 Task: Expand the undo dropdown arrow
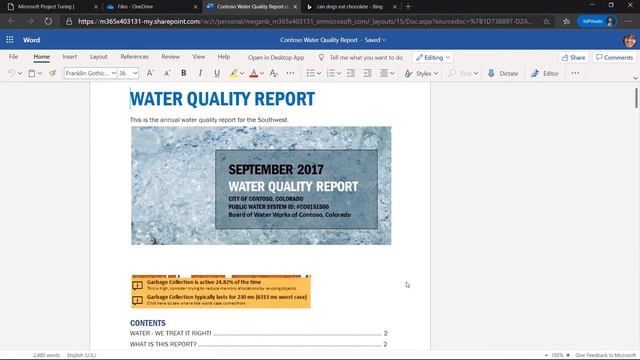pos(20,73)
